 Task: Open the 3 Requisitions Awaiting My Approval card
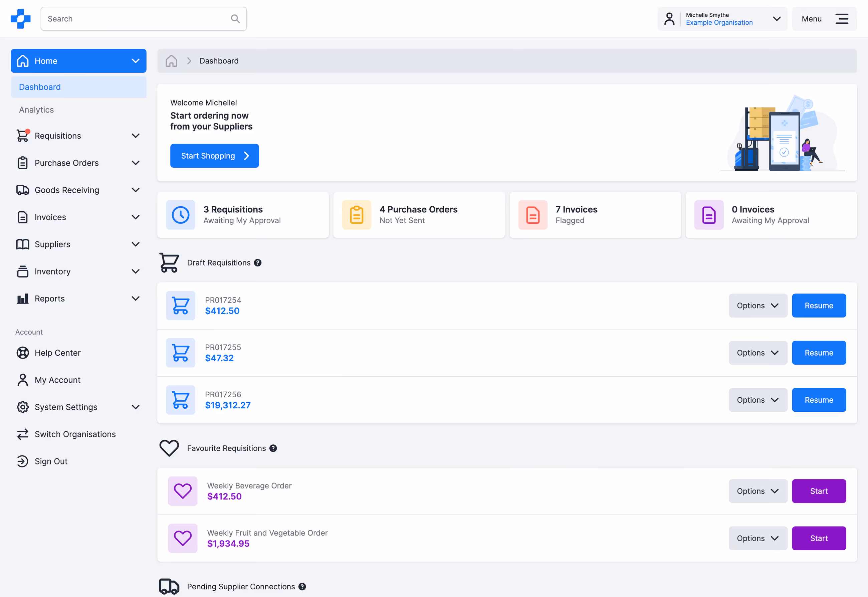pos(243,215)
